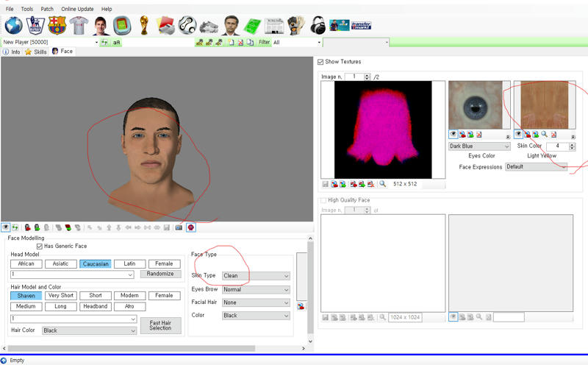Open the Premier League editor icon
Viewport: 588px width, 365px height.
pos(35,26)
